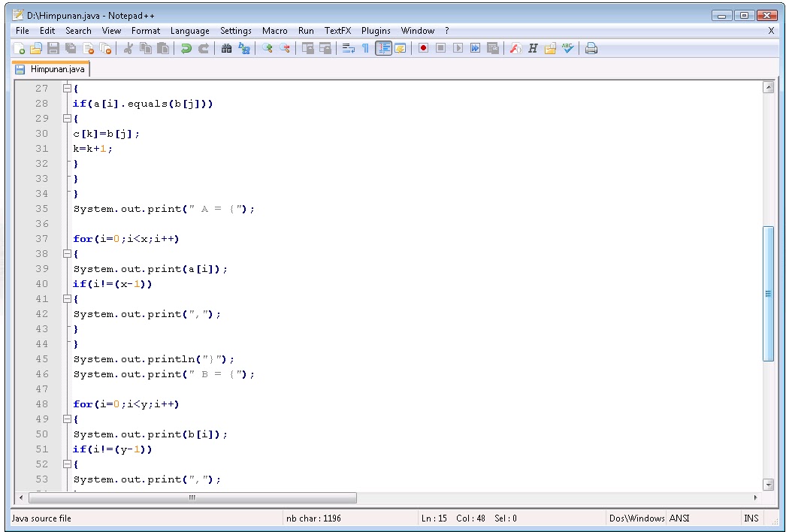This screenshot has height=532, width=786.
Task: Open the Language menu
Action: [190, 31]
